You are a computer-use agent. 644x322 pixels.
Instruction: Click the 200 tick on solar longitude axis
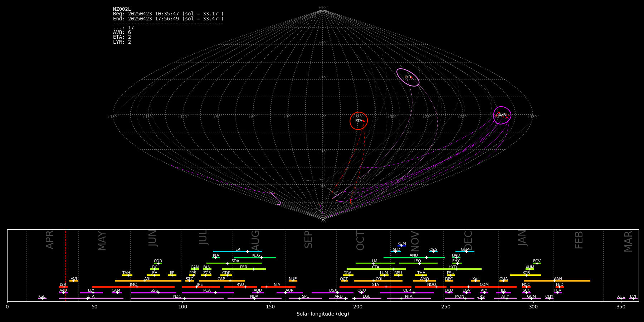pos(358,307)
